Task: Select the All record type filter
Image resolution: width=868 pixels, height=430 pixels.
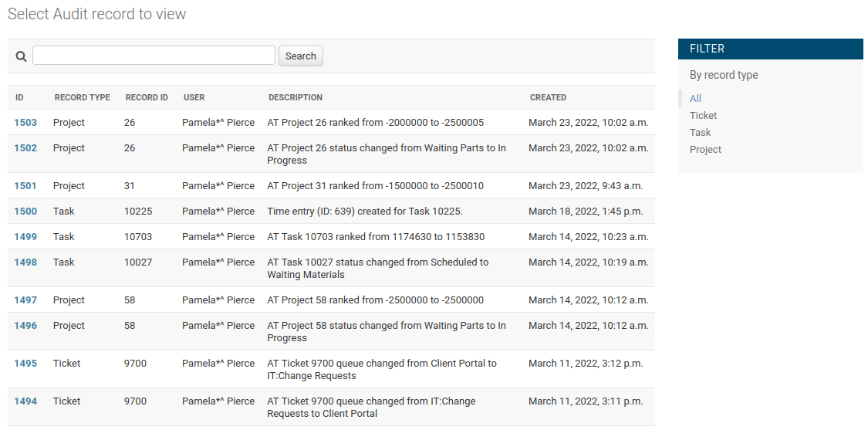Action: pyautogui.click(x=695, y=98)
